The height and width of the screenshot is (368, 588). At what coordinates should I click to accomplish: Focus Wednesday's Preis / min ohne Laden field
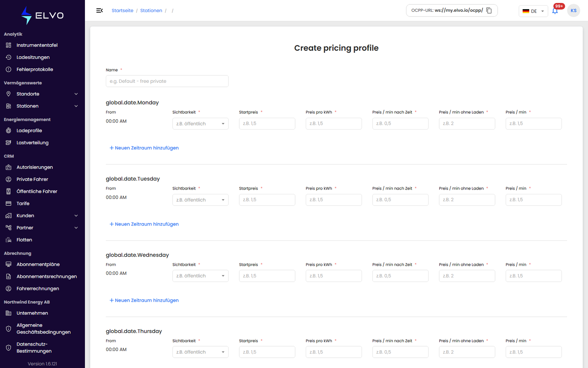[x=467, y=276]
